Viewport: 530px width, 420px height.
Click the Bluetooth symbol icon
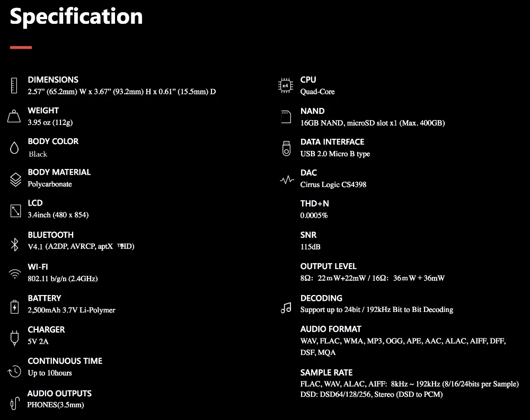[14, 245]
